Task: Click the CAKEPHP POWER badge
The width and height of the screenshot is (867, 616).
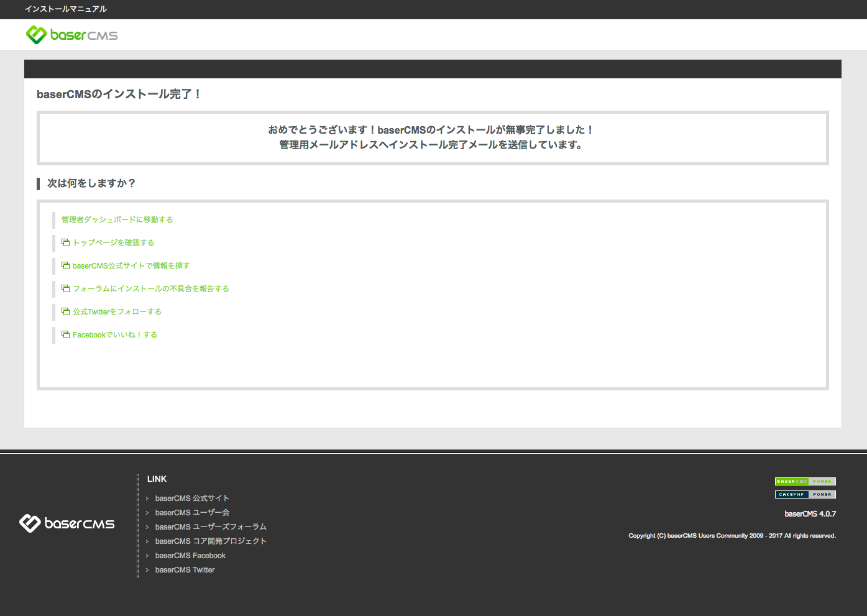Action: point(805,495)
